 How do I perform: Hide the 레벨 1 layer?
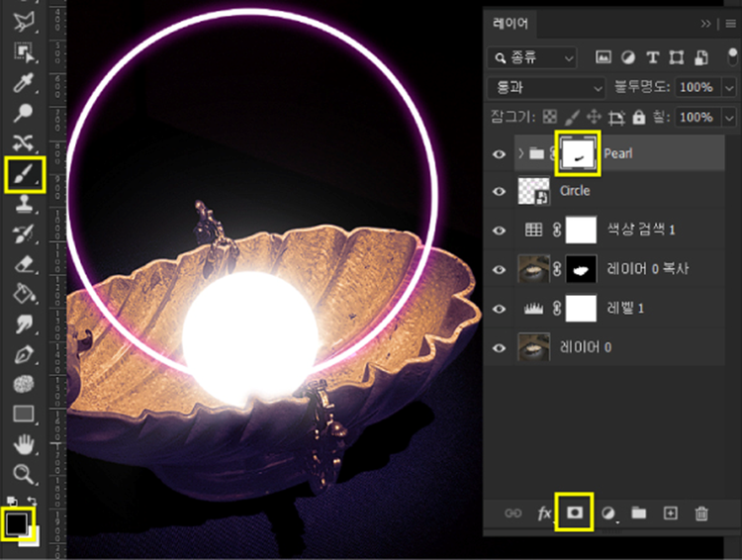(499, 309)
